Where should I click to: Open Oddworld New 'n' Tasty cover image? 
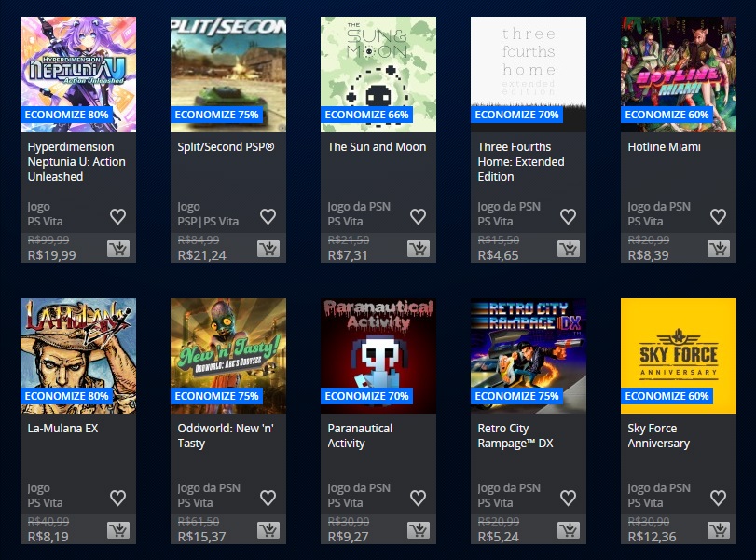[228, 356]
